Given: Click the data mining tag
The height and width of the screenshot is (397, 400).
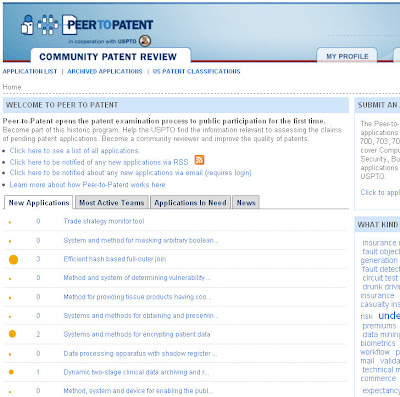Looking at the screenshot, I should [x=381, y=334].
